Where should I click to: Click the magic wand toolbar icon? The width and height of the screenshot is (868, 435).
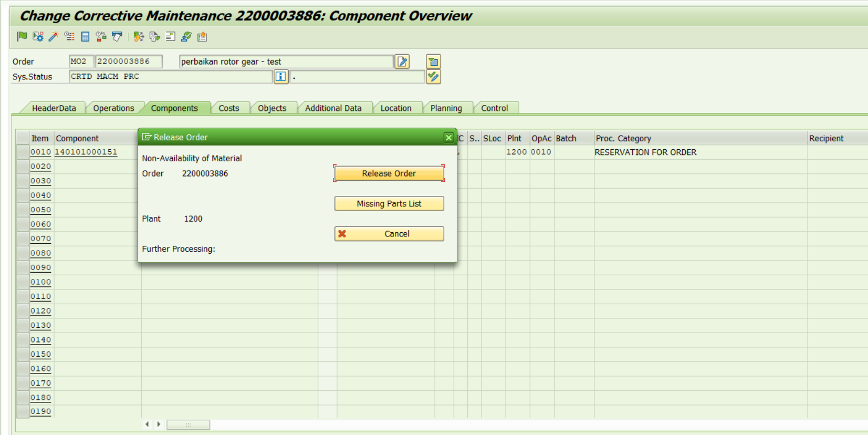tap(54, 36)
